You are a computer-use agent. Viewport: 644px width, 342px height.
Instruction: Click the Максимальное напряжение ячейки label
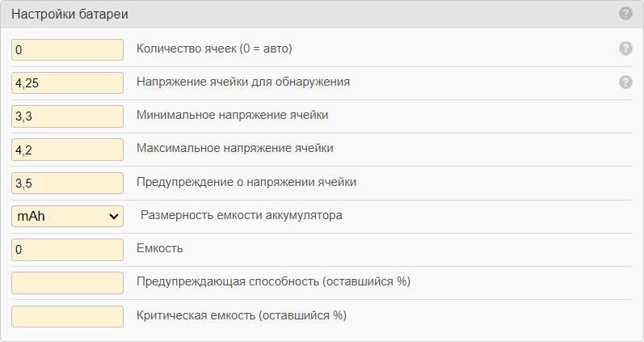pos(235,149)
